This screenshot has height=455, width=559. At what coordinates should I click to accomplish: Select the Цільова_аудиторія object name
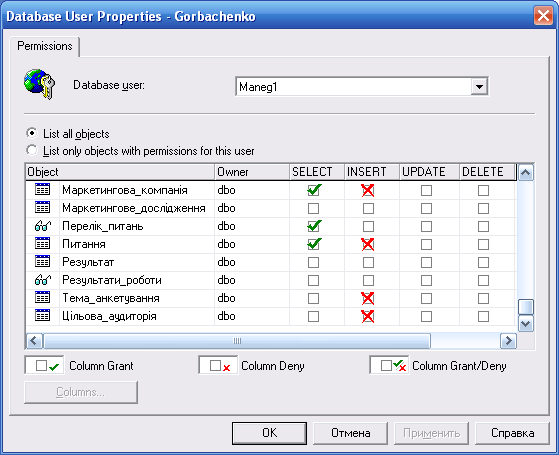click(x=109, y=316)
